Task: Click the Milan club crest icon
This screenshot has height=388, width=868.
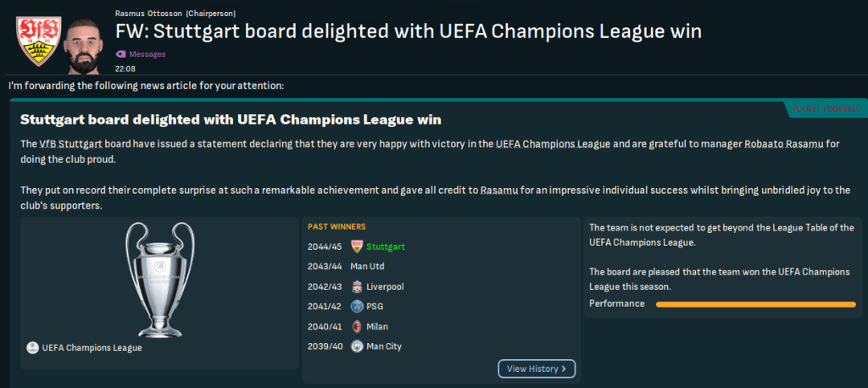Action: 358,326
